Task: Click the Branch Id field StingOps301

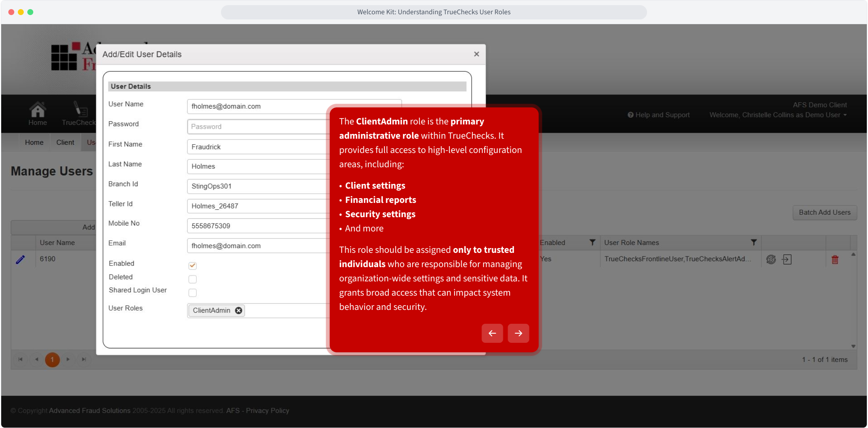Action: coord(259,186)
